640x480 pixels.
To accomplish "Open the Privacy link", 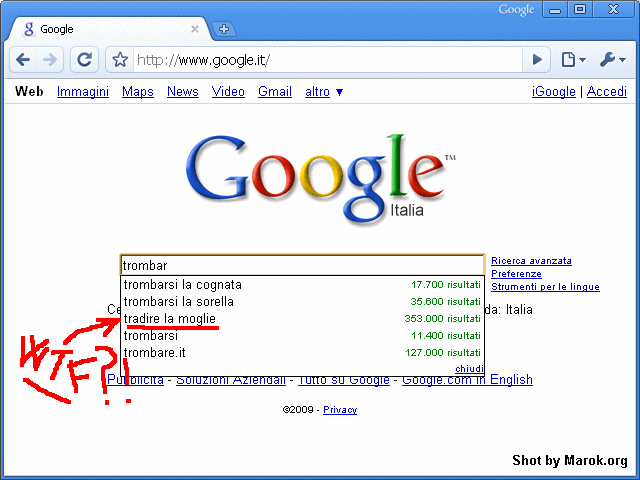I will (x=340, y=409).
